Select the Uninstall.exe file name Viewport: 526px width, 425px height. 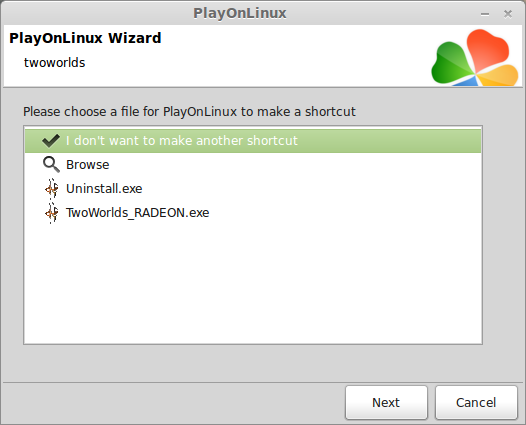pyautogui.click(x=104, y=189)
